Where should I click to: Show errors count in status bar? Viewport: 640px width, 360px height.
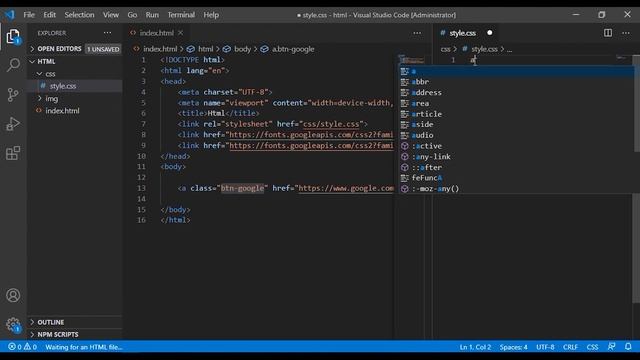click(x=15, y=347)
